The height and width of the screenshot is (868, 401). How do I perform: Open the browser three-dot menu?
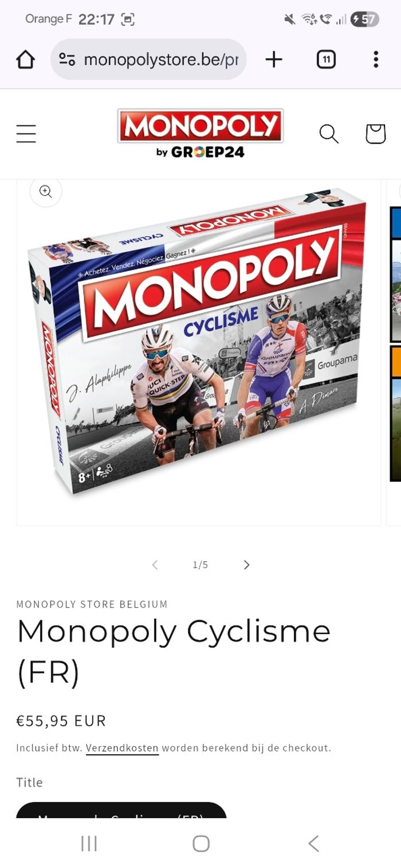(376, 59)
